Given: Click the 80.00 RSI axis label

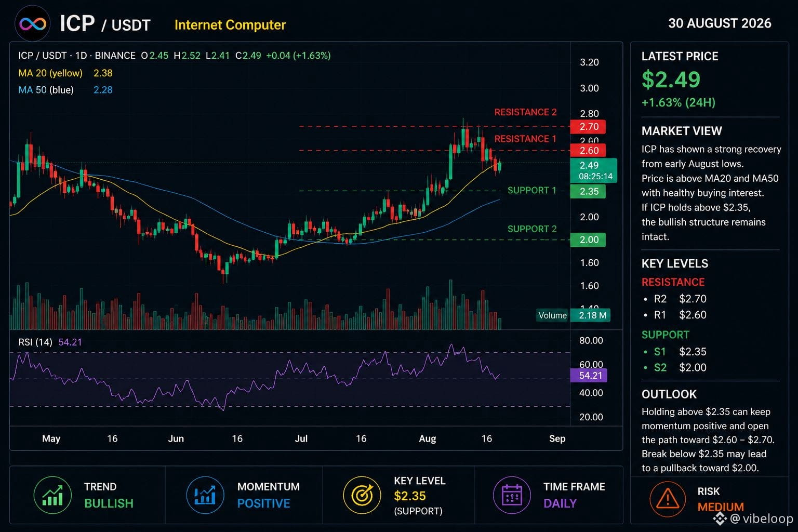Looking at the screenshot, I should [591, 341].
